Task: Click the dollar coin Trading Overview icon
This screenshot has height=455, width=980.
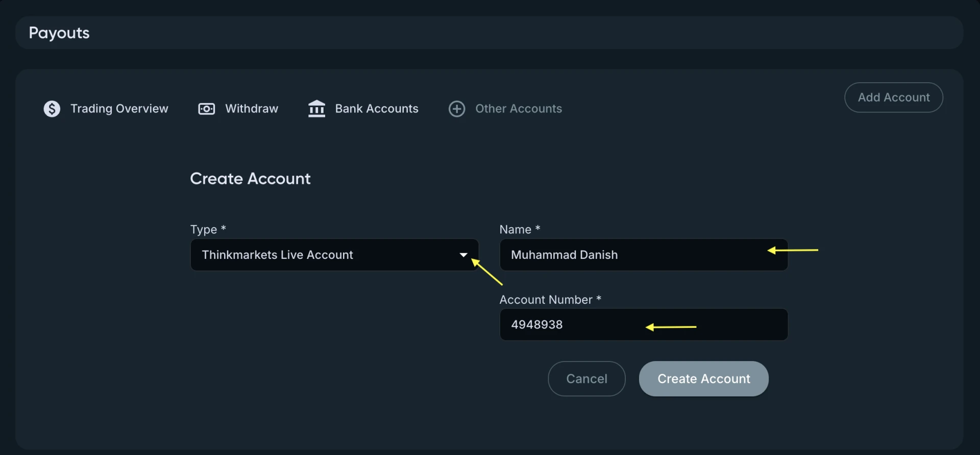Action: click(x=52, y=109)
